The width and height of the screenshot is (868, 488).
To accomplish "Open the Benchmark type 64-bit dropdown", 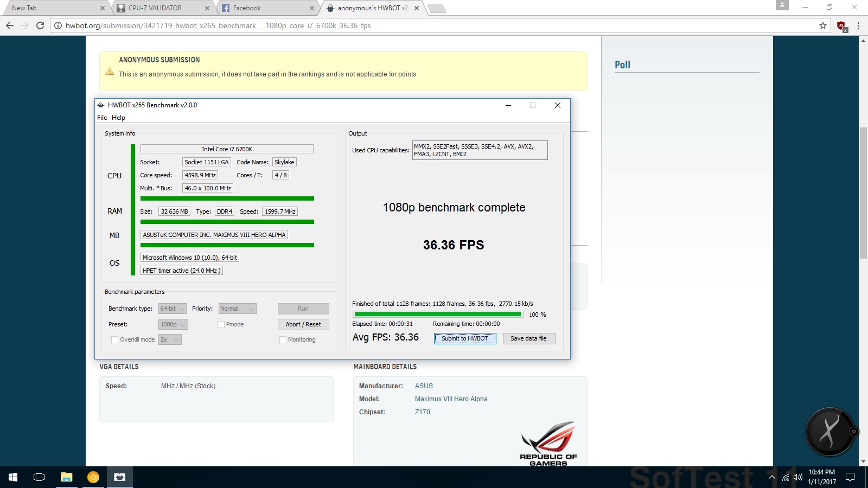I will [x=173, y=309].
